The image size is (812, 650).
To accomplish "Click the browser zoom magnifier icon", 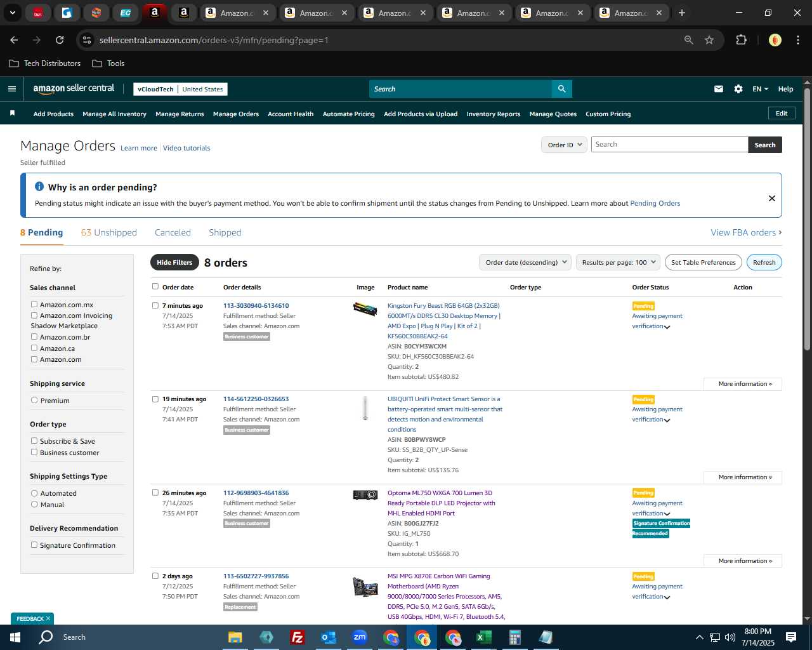I will pyautogui.click(x=689, y=40).
